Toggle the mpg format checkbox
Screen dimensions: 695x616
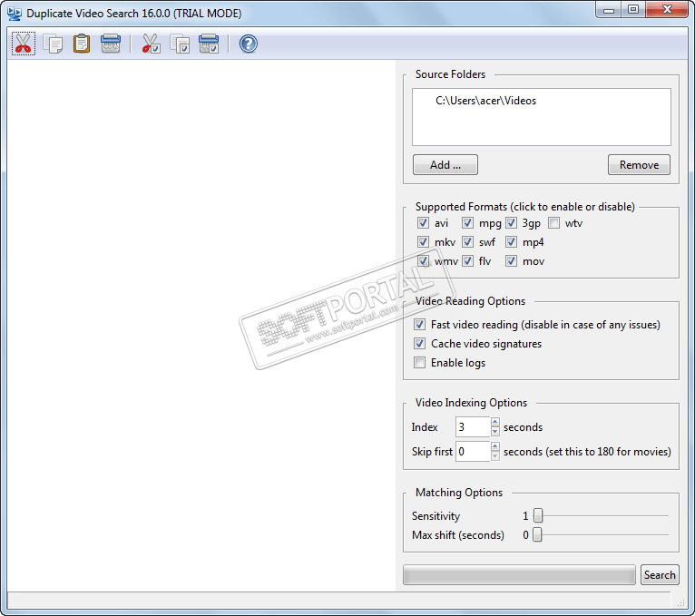(x=467, y=223)
